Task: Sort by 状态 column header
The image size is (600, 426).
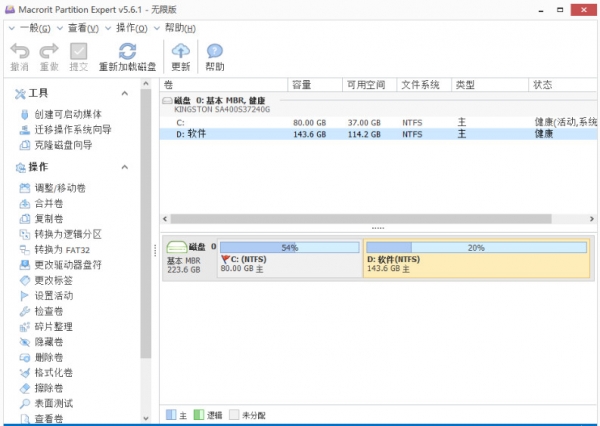Action: pyautogui.click(x=563, y=85)
